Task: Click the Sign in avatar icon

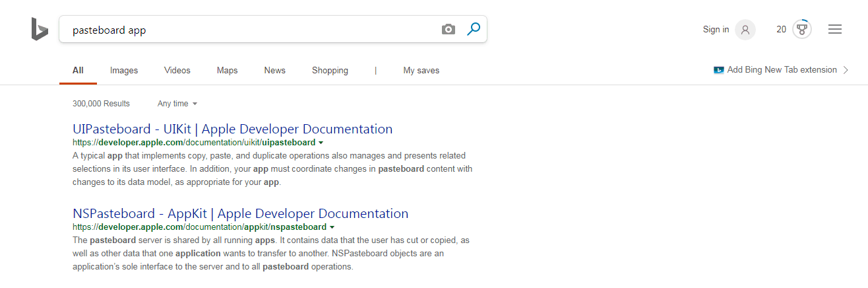Action: click(745, 29)
